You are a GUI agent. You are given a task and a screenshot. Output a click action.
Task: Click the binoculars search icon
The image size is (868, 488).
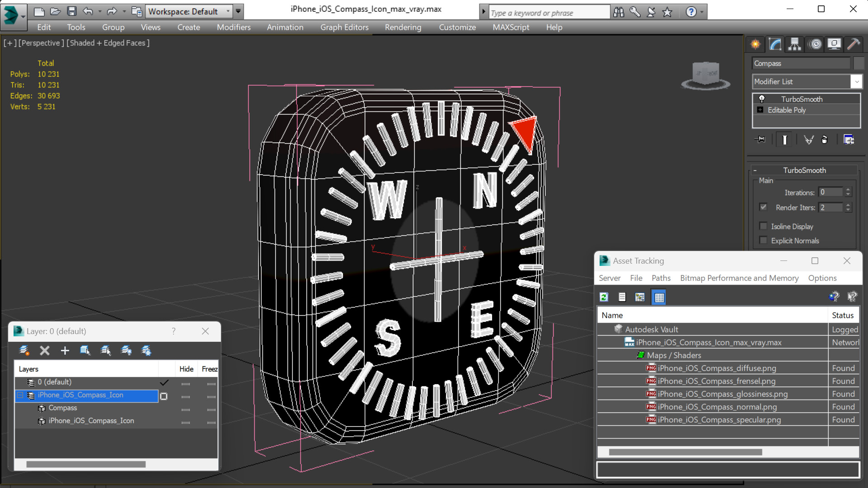pyautogui.click(x=619, y=12)
